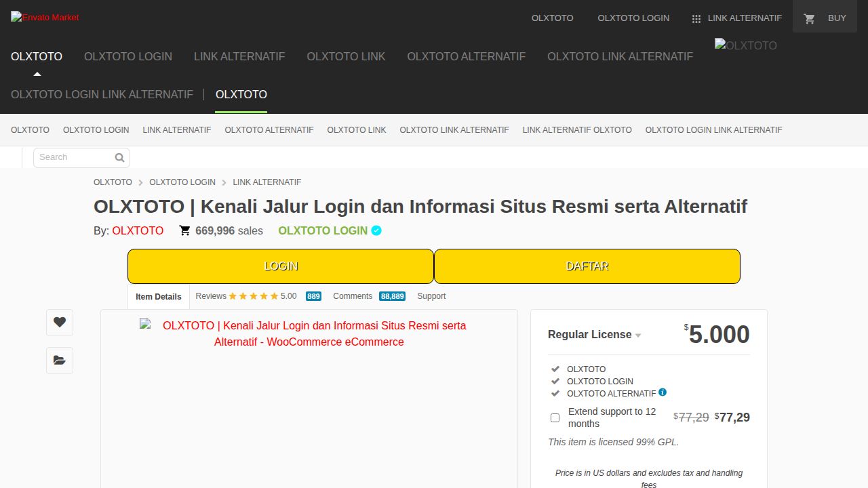Click OLXTOTO LOGIN LINK ALTERNATIF in light subnav

713,129
